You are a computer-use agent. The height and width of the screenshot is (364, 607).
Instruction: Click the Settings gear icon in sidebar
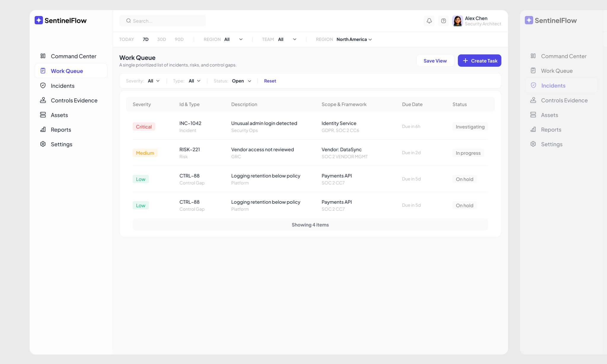click(43, 144)
